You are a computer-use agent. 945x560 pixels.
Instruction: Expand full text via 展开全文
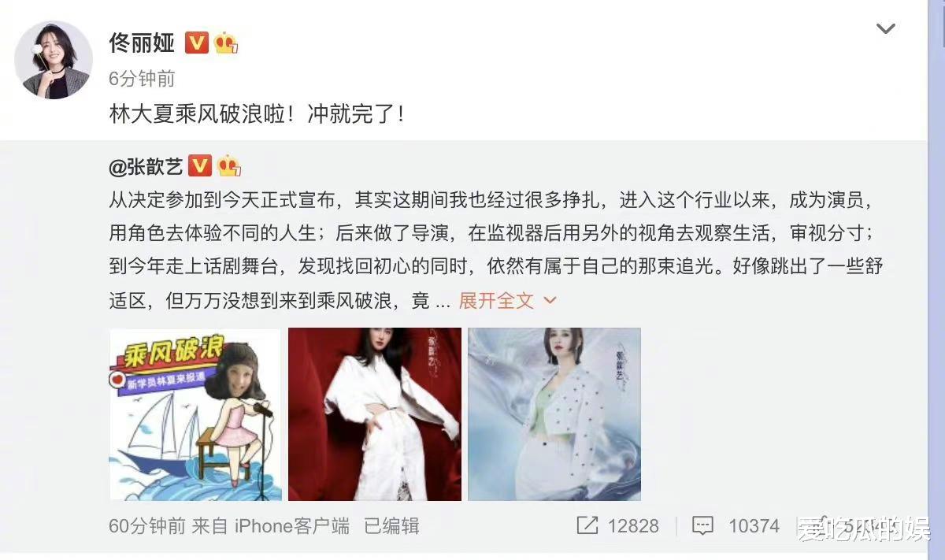pos(497,300)
